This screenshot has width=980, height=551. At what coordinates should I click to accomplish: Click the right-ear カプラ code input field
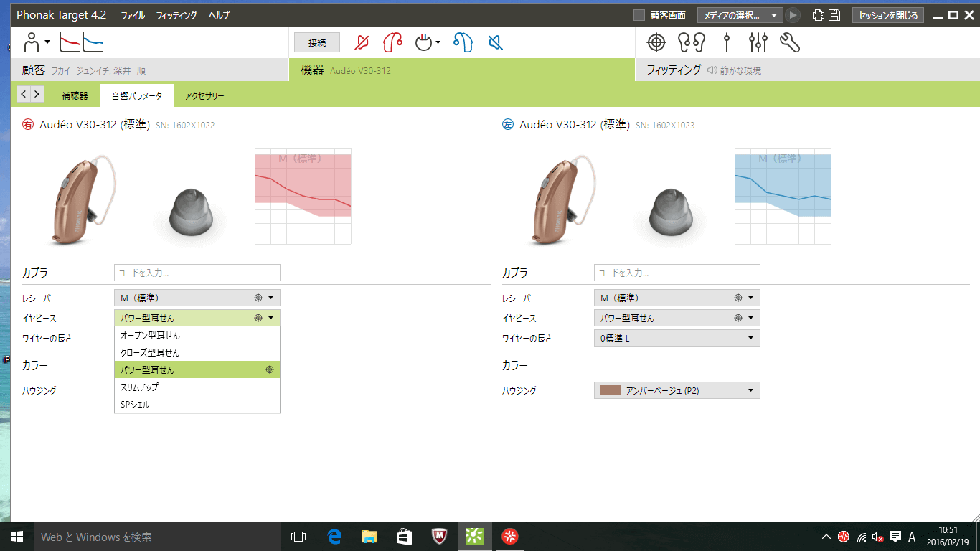click(x=197, y=273)
